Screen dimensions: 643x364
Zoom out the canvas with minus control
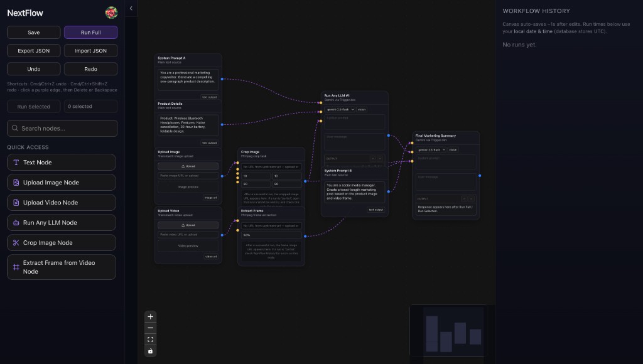point(151,328)
